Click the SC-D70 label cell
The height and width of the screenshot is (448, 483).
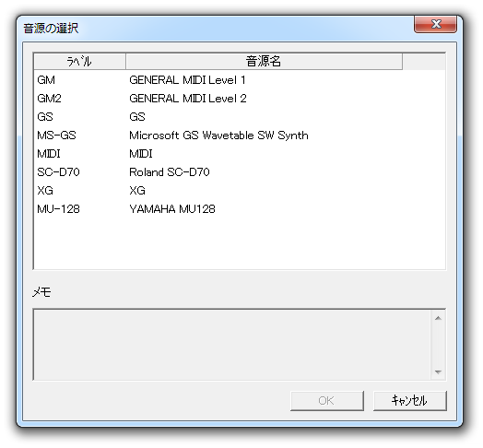click(58, 172)
